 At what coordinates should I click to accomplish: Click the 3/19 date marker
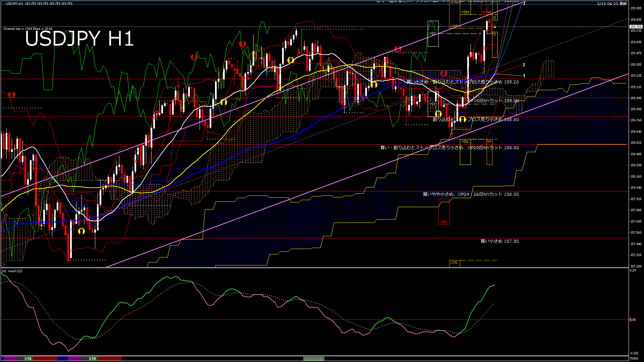click(92, 359)
